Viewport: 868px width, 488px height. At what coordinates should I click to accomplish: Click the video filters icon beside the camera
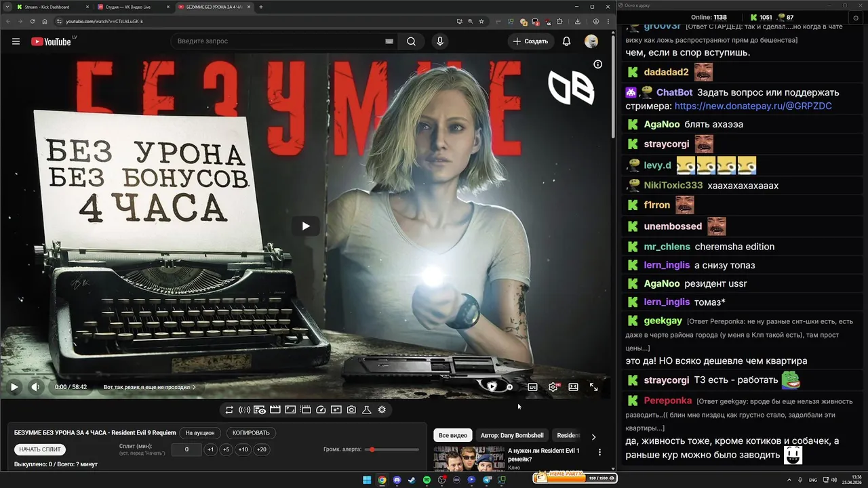tap(336, 409)
